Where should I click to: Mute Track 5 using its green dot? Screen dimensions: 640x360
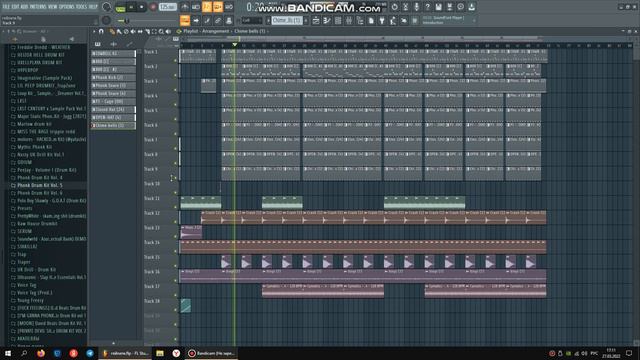coord(176,119)
